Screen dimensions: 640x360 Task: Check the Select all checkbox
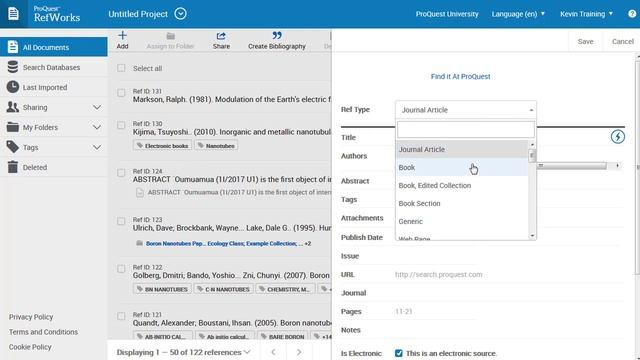(121, 68)
